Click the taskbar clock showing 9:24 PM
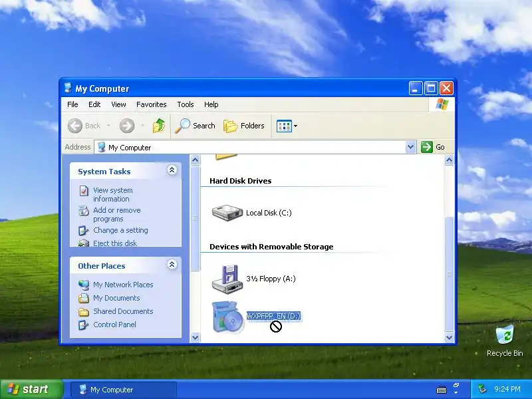This screenshot has width=532, height=399. (x=507, y=389)
